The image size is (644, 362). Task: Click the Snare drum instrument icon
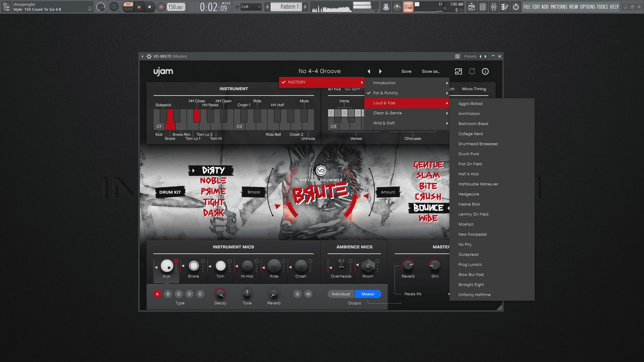194,266
